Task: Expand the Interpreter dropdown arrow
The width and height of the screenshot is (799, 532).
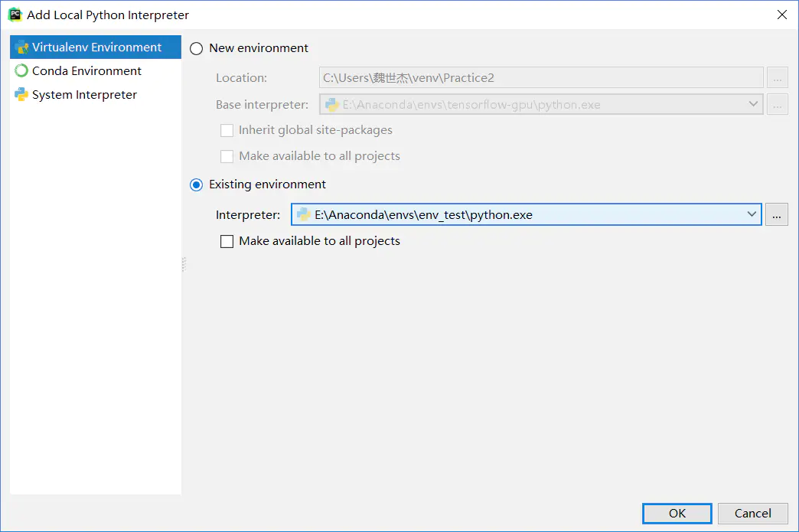Action: click(752, 214)
